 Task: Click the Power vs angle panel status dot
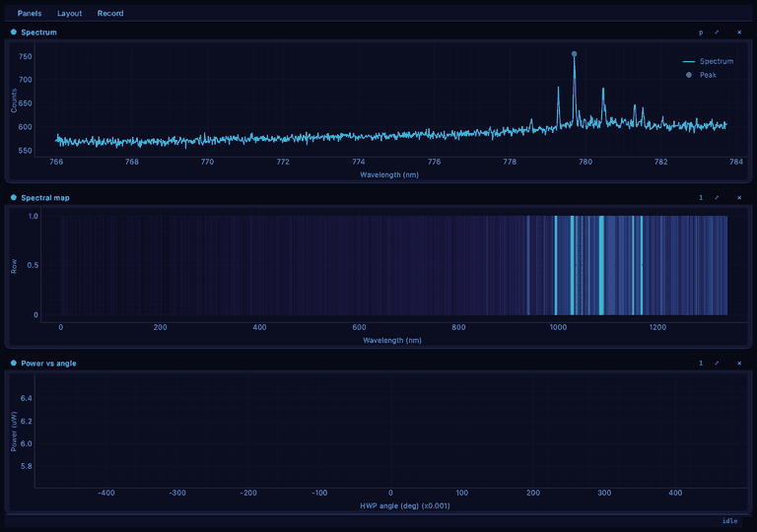point(14,363)
